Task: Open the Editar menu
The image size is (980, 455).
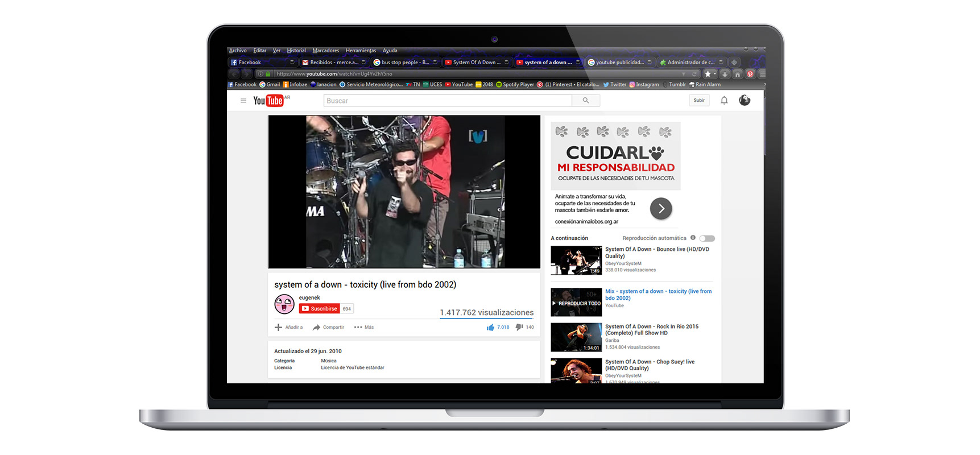Action: pyautogui.click(x=260, y=51)
